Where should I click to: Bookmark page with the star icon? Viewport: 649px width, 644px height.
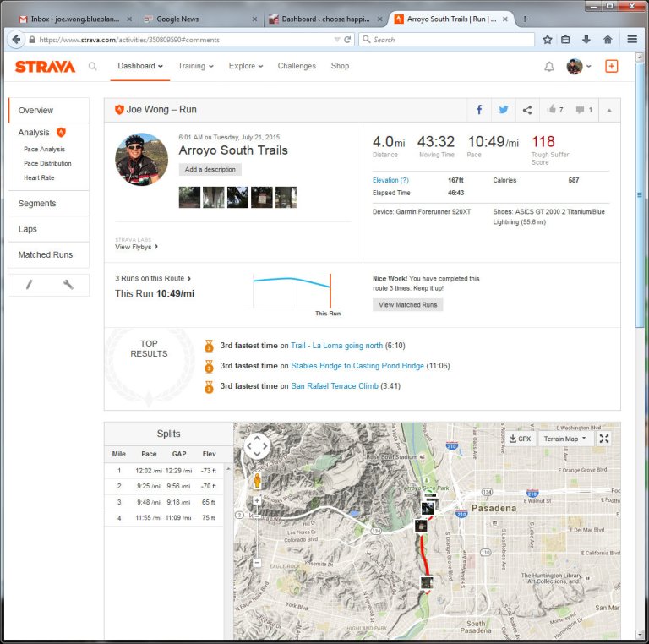coord(548,40)
